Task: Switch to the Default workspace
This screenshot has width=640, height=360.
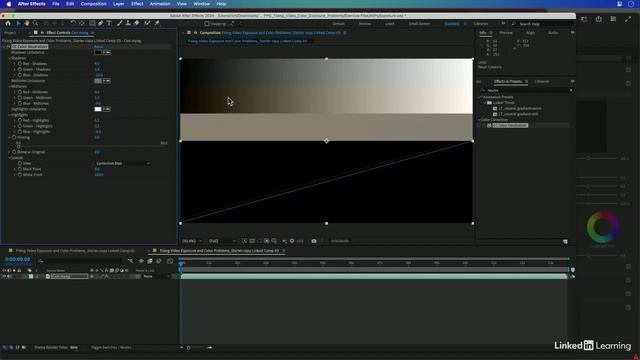Action: 338,24
